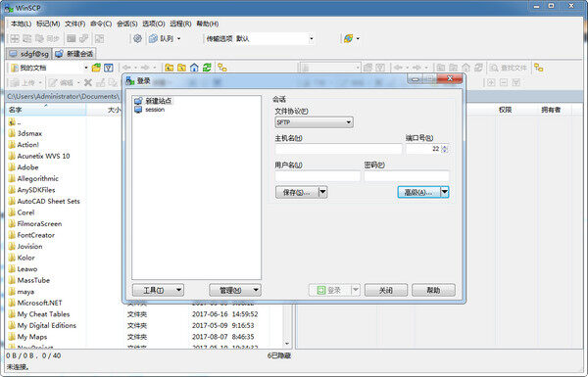Toggle the remote directory tree icon

[539, 68]
